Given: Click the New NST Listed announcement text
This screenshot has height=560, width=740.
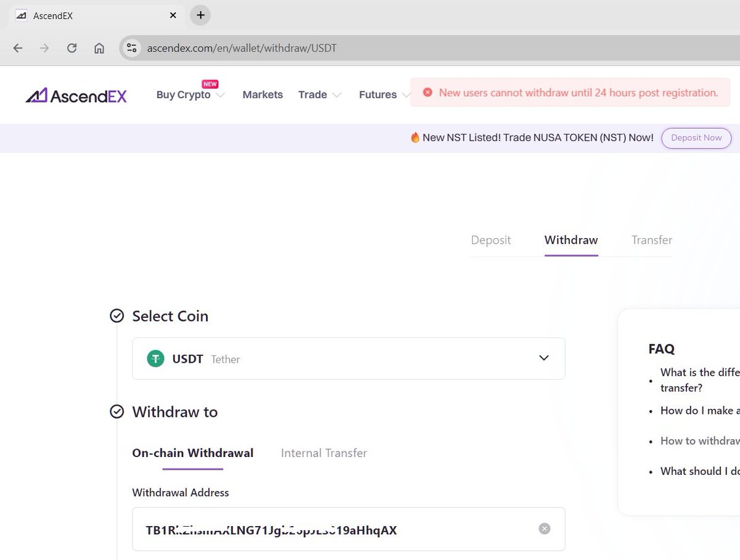Looking at the screenshot, I should [x=538, y=138].
